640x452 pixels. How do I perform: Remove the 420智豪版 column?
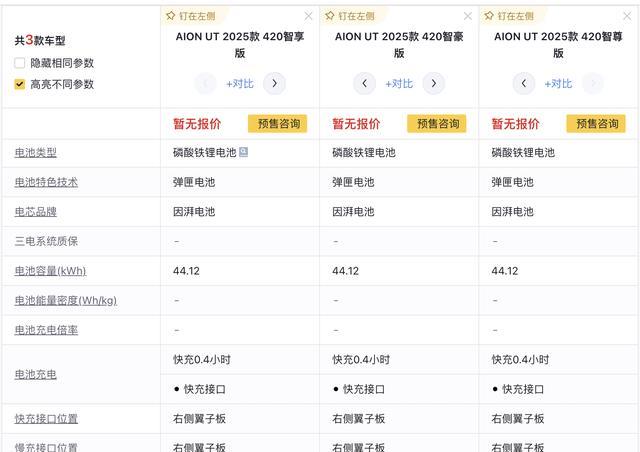click(x=468, y=16)
